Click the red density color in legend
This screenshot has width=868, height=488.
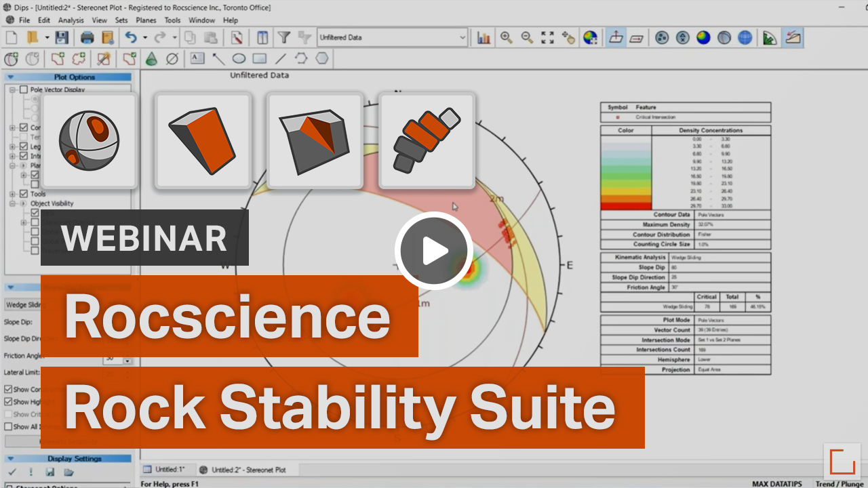click(x=625, y=207)
